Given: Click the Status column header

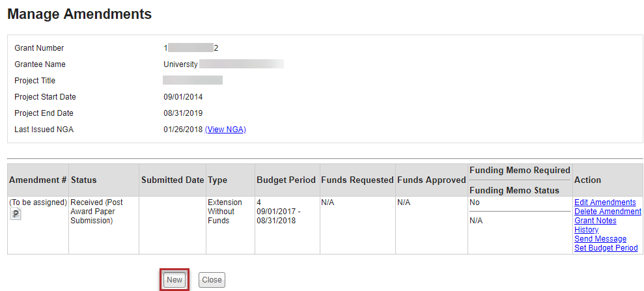Looking at the screenshot, I should (x=84, y=180).
